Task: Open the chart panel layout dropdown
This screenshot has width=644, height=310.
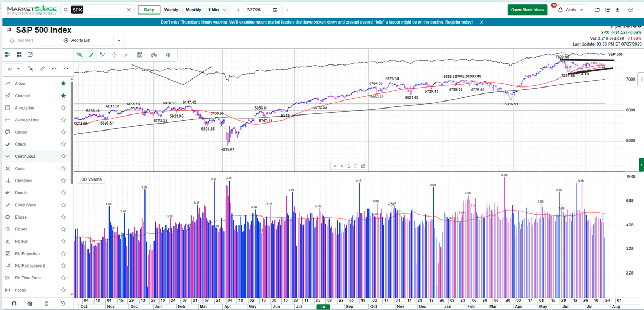Action: [x=141, y=55]
